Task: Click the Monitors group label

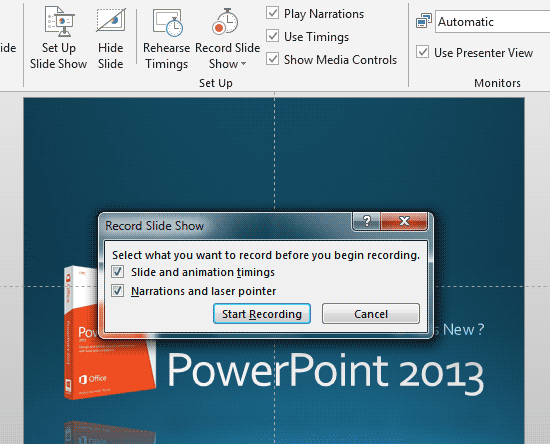Action: tap(497, 83)
